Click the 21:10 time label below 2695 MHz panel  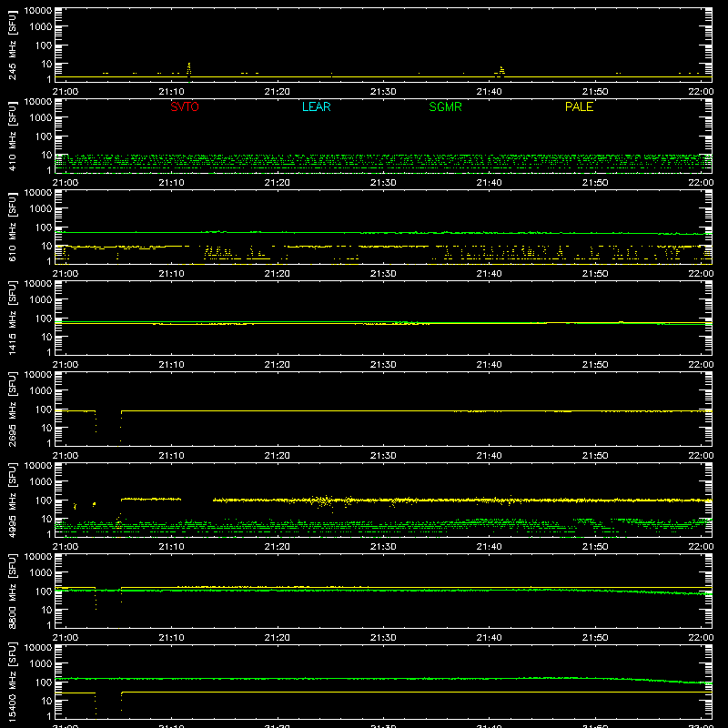[171, 456]
